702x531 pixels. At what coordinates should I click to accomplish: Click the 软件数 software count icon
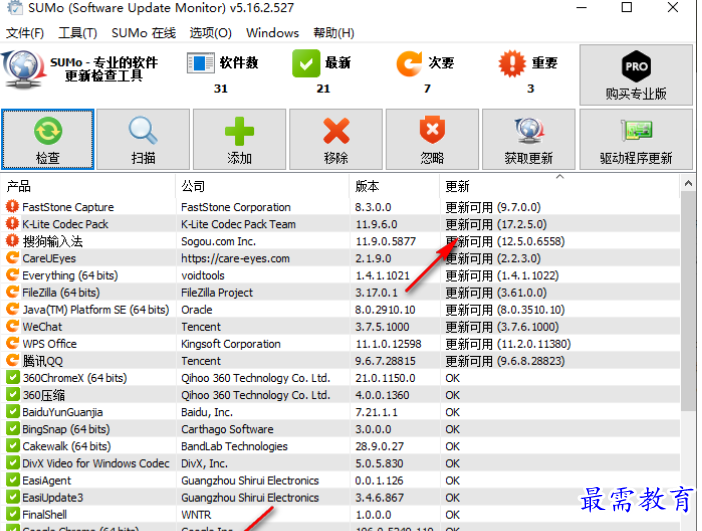tap(200, 63)
